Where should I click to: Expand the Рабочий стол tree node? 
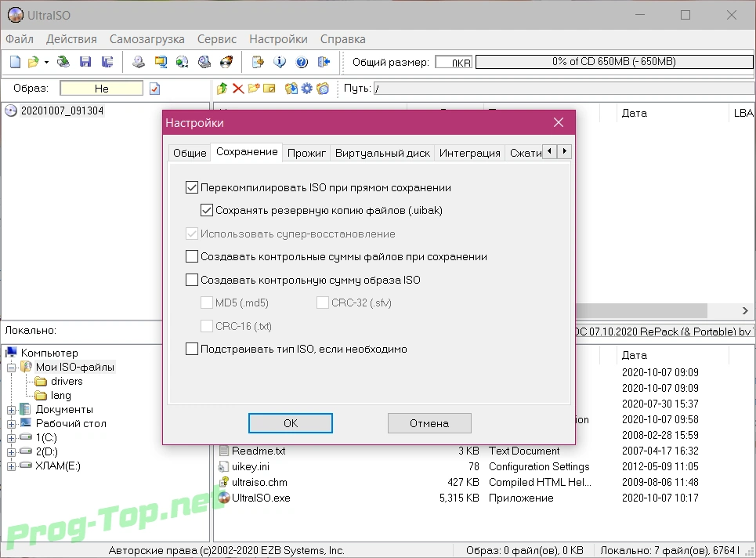pos(12,424)
